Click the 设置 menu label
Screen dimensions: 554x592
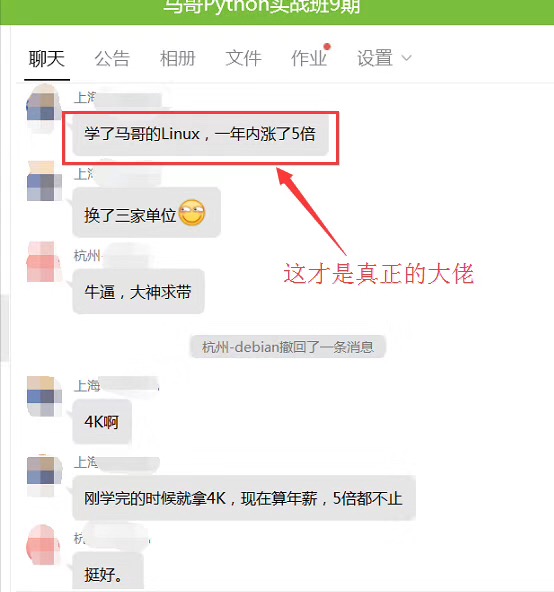click(x=375, y=59)
